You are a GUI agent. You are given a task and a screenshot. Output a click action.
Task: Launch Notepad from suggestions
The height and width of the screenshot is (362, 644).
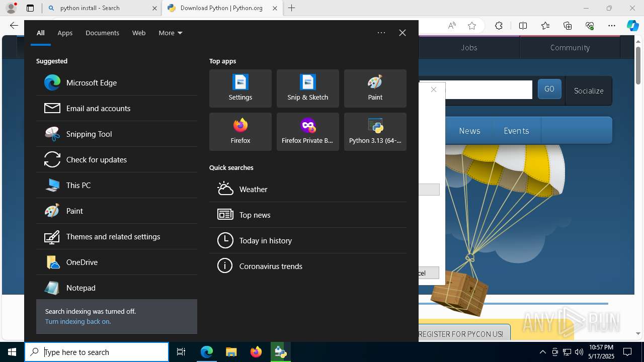point(117,288)
